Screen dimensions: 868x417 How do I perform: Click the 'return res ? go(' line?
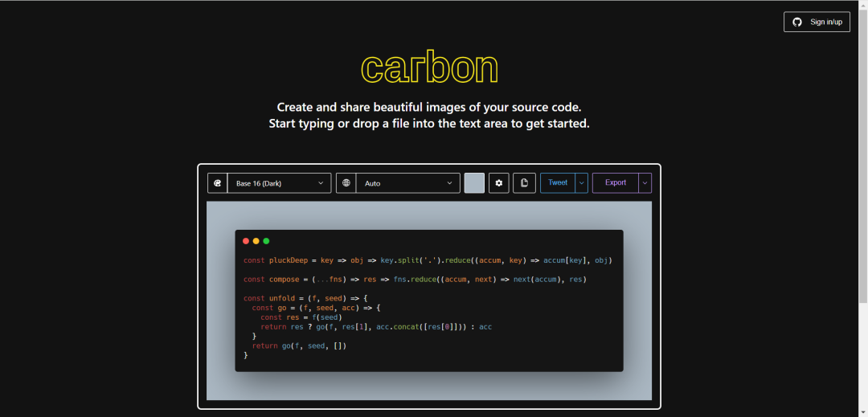(x=376, y=327)
